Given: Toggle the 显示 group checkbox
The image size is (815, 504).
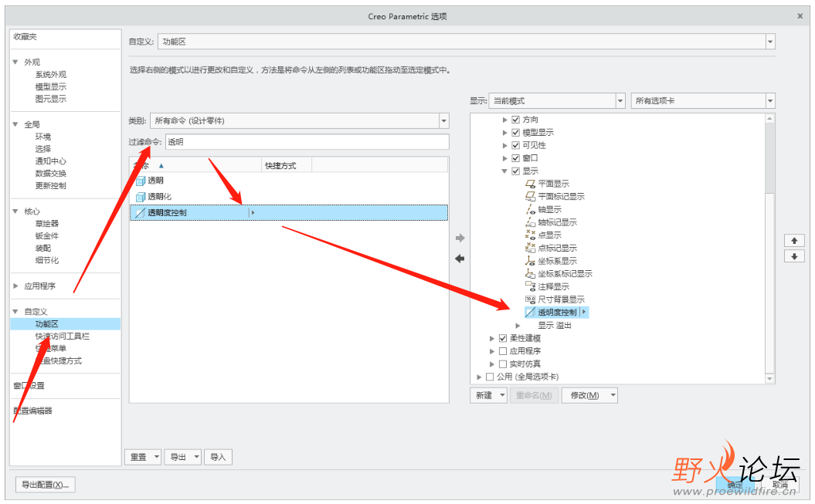Looking at the screenshot, I should tap(515, 171).
